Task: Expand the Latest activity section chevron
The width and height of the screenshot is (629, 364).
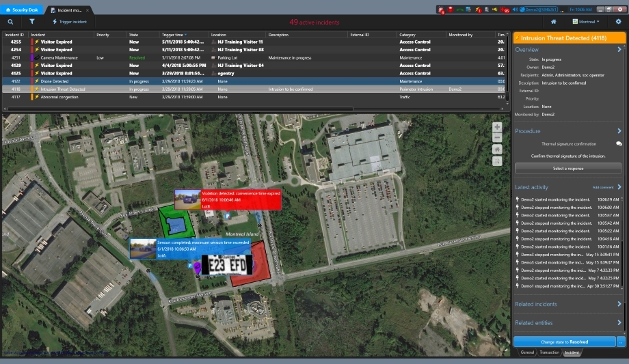Action: coord(619,187)
